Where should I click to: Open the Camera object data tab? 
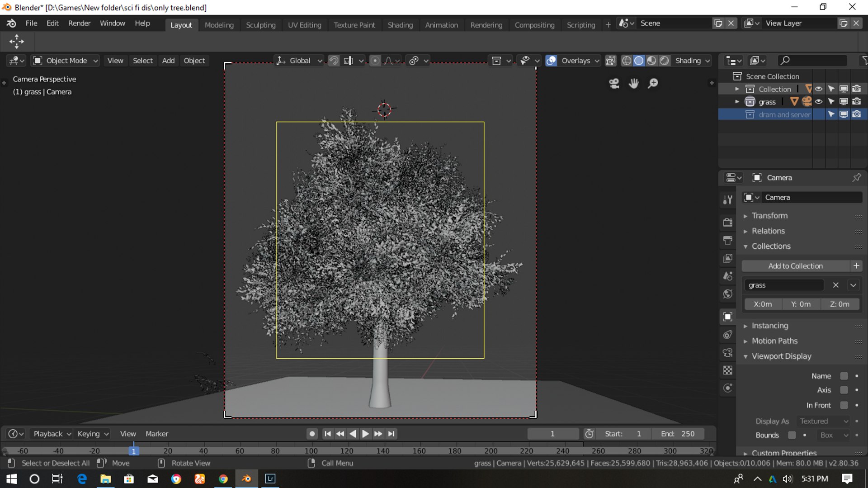coord(727,352)
